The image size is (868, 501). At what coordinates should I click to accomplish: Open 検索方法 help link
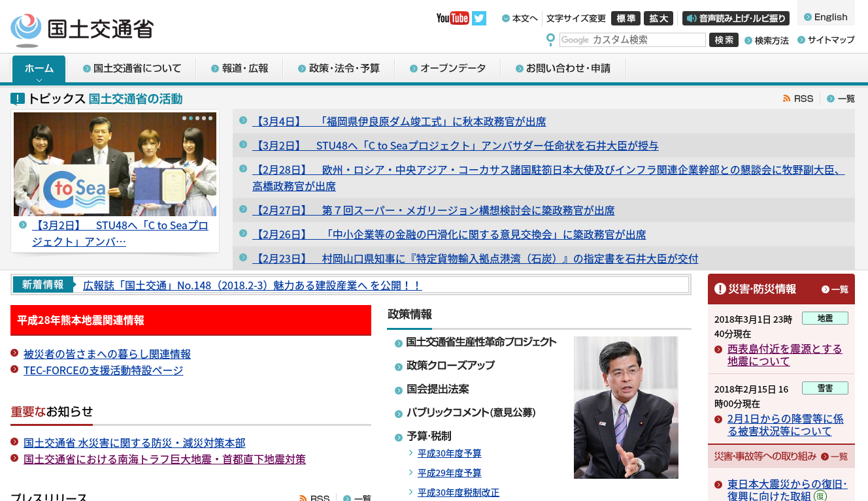tap(767, 40)
